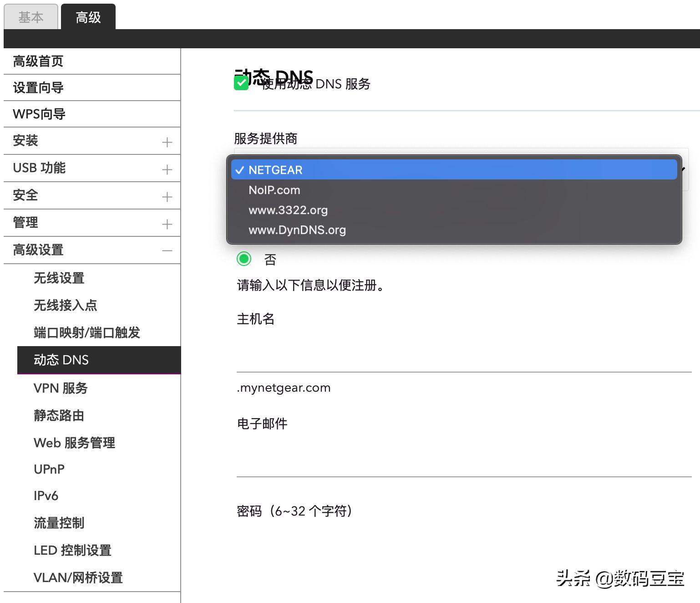Choose www.DynDNS.org from the provider dropdown
Viewport: 700px width, 603px height.
454,230
